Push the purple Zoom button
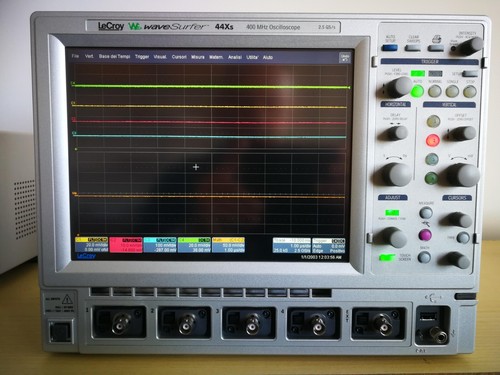This screenshot has width=500, height=375. 425,235
